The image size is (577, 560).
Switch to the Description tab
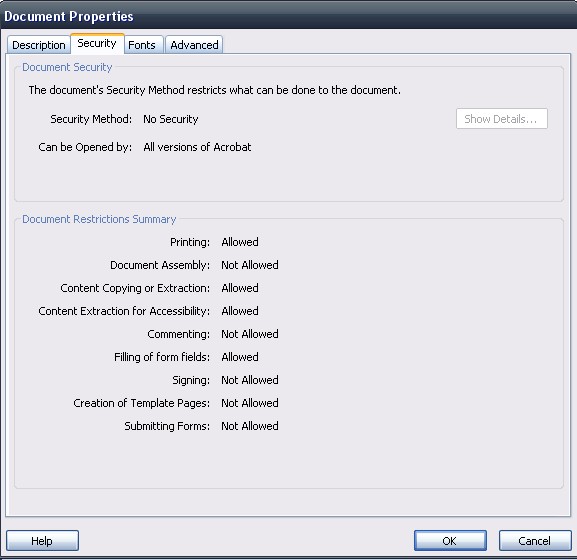point(39,45)
